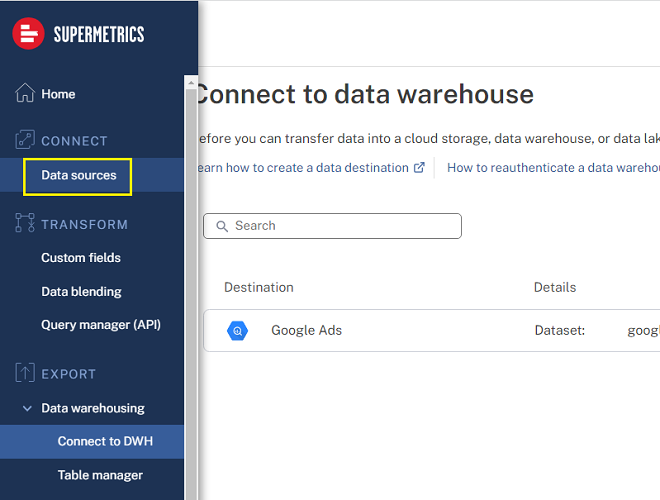Click the Destination column header

(x=259, y=287)
